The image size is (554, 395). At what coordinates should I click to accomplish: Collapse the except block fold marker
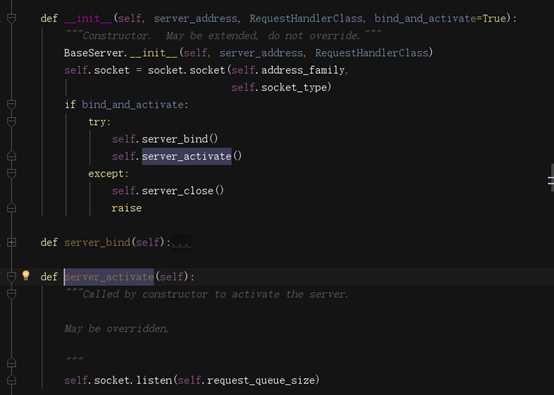point(11,173)
